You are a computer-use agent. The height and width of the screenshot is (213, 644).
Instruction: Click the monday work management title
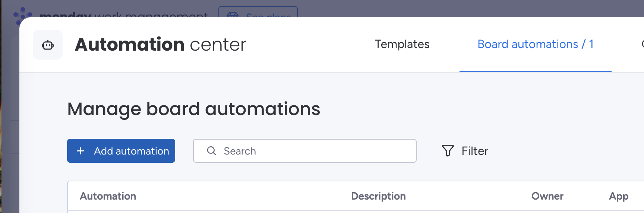click(123, 15)
